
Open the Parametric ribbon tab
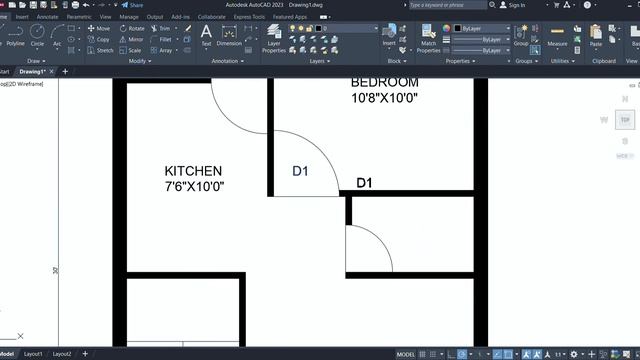coord(79,17)
